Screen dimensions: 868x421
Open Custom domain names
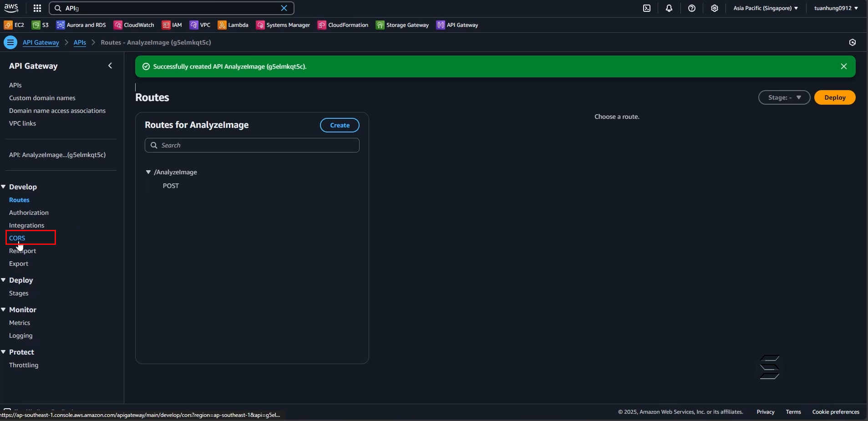tap(42, 98)
